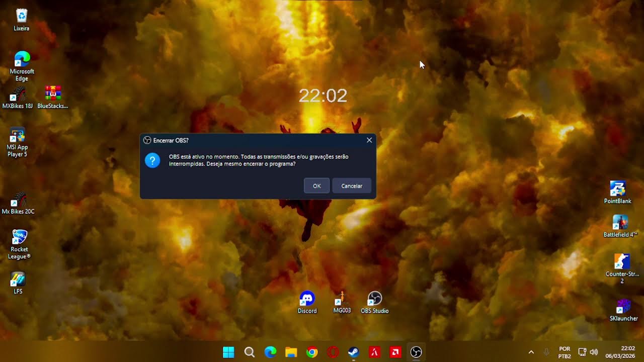
Task: Select the Rocket League desktop shortcut
Action: coord(19,244)
